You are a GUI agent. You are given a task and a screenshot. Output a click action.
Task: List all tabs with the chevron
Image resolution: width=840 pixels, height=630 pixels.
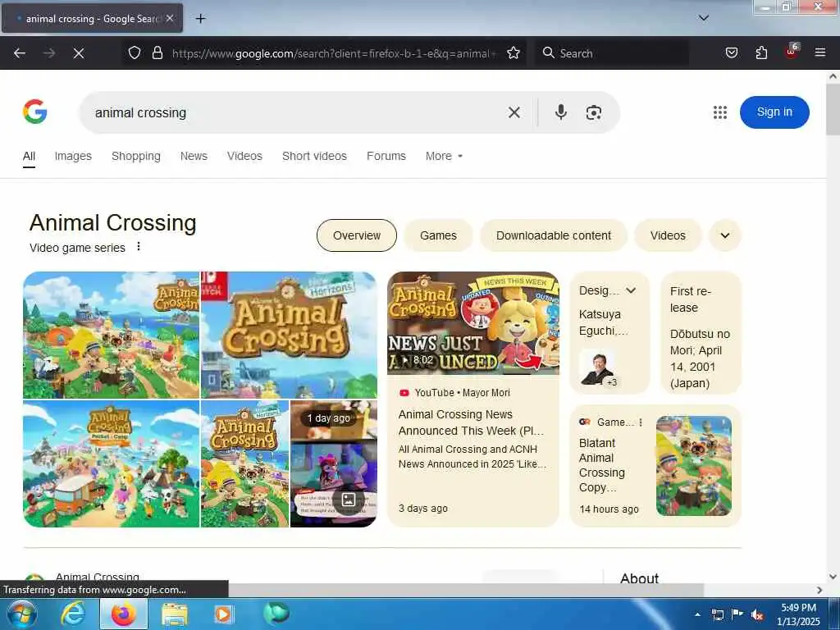[x=704, y=18]
